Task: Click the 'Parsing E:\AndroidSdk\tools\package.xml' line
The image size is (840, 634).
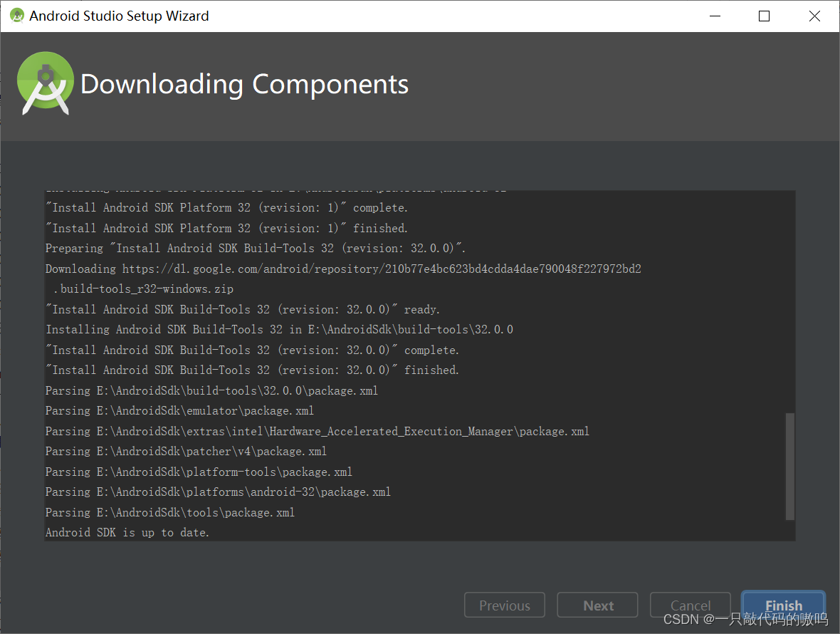Action: click(x=170, y=512)
